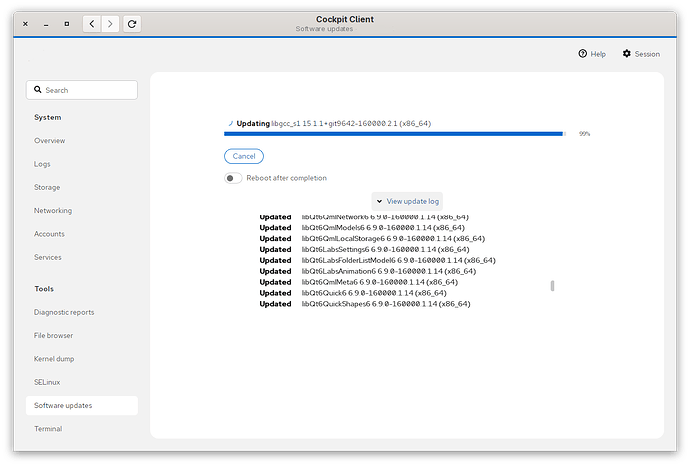This screenshot has height=465, width=690.
Task: Click the System section heading
Action: click(x=48, y=117)
